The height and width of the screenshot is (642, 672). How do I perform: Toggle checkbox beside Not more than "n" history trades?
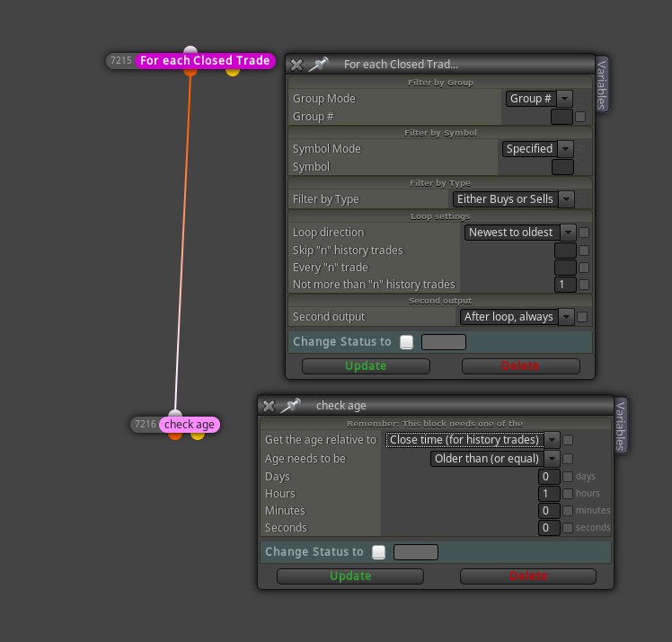pyautogui.click(x=584, y=285)
